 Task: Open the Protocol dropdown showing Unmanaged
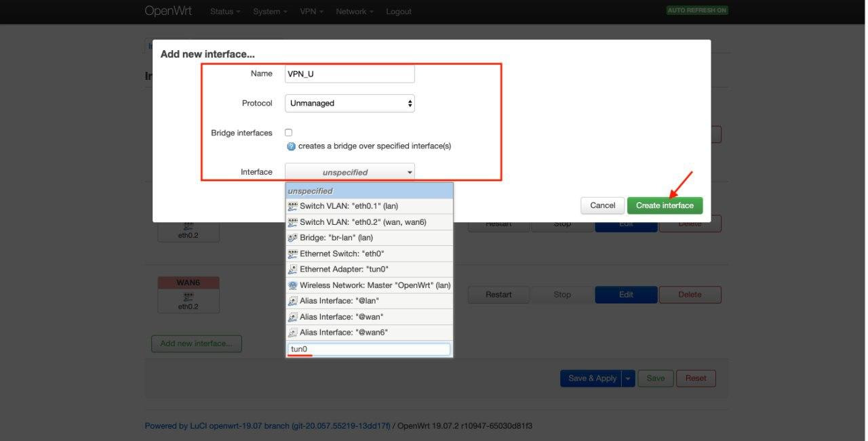point(349,104)
